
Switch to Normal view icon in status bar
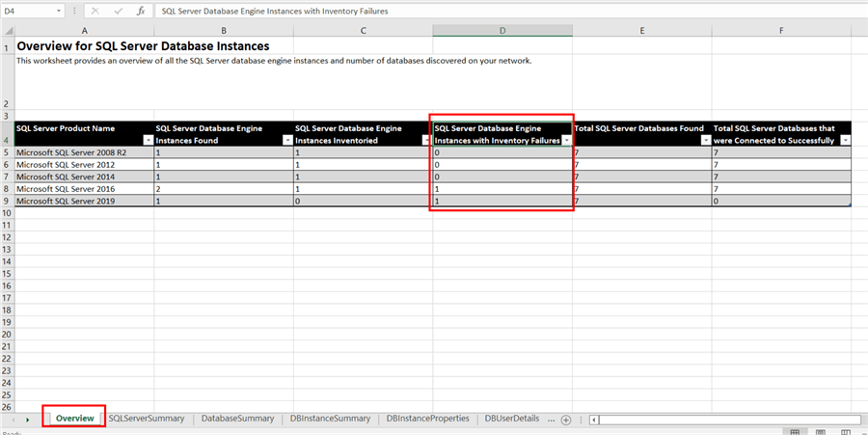click(x=795, y=432)
